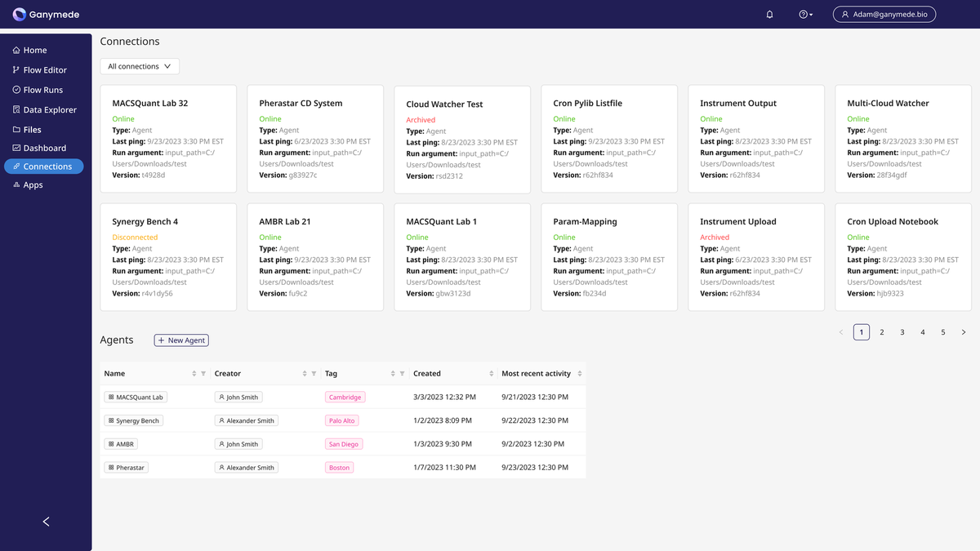The height and width of the screenshot is (551, 980).
Task: Sort the table by Name column
Action: [193, 373]
